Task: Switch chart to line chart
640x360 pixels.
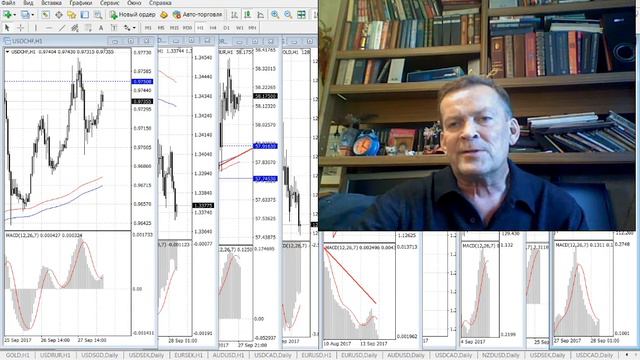Action: (261, 15)
